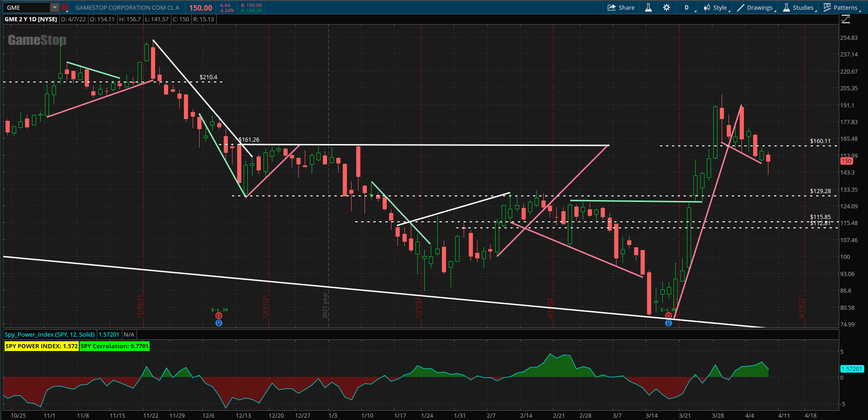Click the yellow SPY POWER INDEX: 1.572 label
868x420 pixels.
coord(41,346)
